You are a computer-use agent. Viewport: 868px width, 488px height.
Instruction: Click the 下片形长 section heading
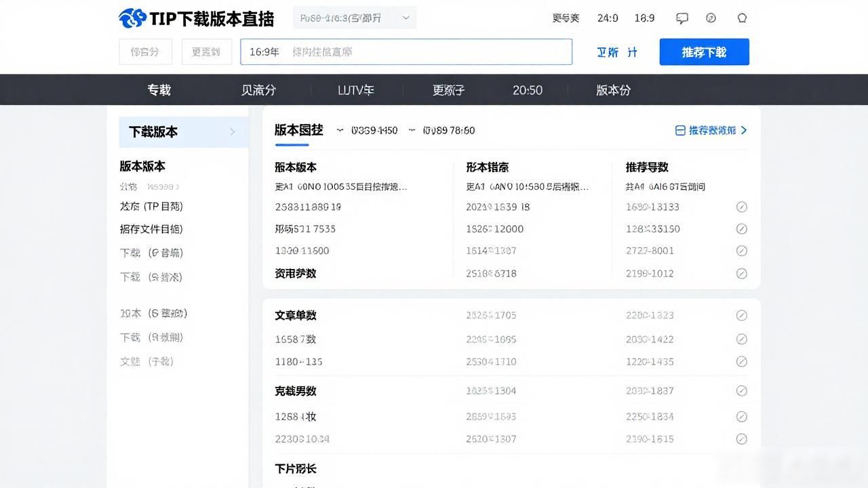[296, 468]
